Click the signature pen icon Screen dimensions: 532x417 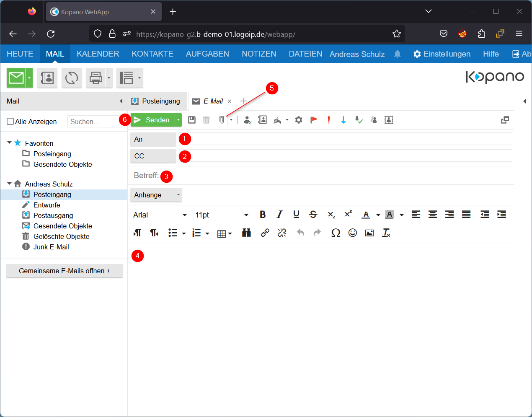277,120
